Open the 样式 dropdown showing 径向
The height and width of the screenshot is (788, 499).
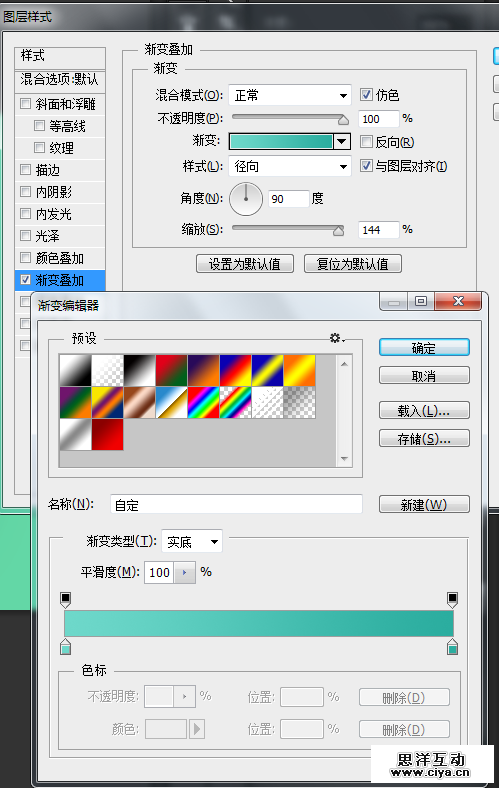289,166
